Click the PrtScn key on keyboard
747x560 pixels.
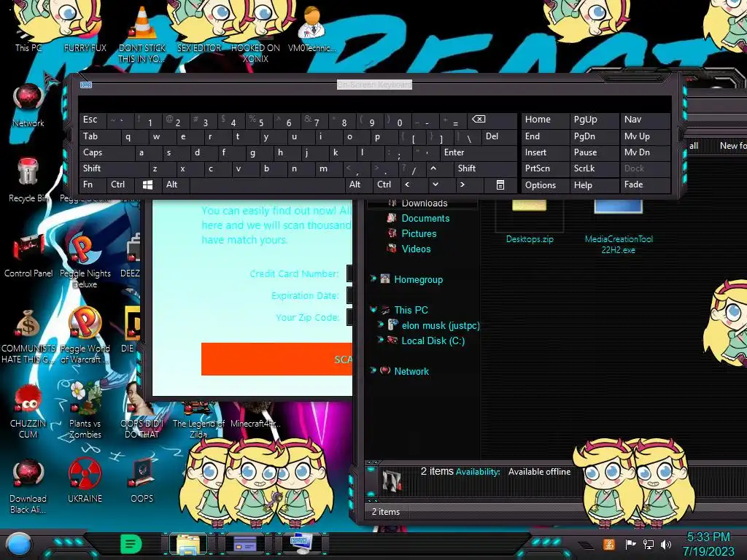(x=544, y=168)
